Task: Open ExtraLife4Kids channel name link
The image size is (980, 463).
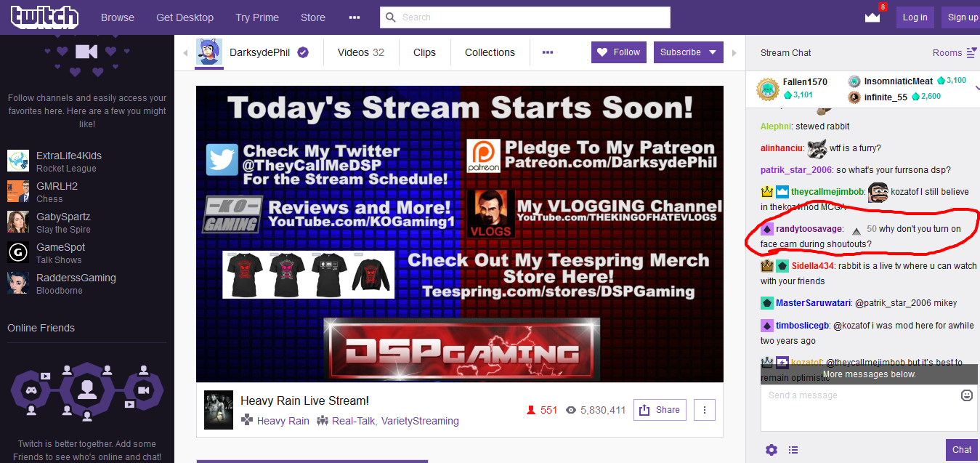Action: 69,156
